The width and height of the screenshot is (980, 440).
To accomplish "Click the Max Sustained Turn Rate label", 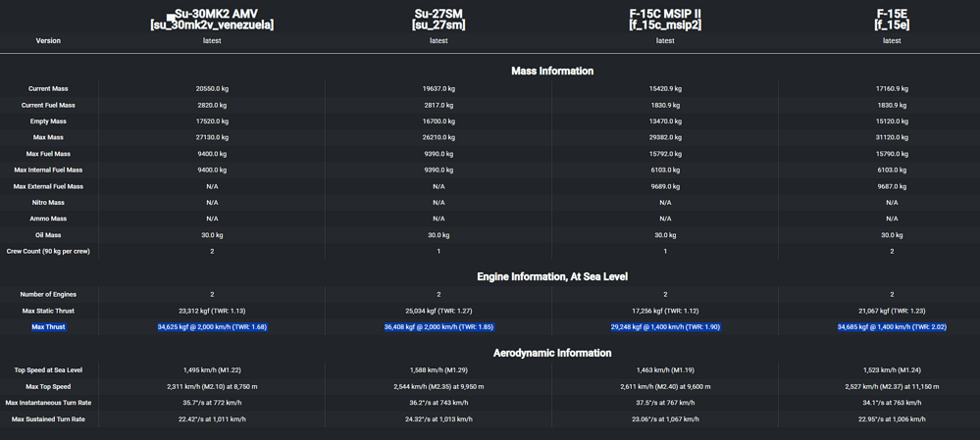I will (48, 418).
